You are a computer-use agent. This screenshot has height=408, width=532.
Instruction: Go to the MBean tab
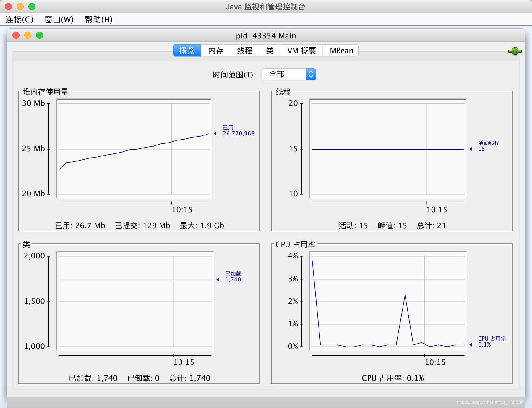point(341,51)
